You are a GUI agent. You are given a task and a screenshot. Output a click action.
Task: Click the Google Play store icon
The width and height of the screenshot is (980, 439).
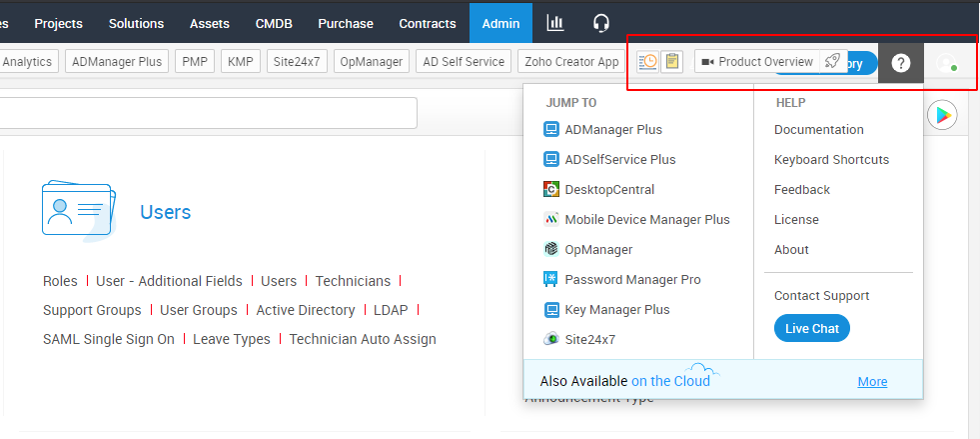click(x=942, y=115)
